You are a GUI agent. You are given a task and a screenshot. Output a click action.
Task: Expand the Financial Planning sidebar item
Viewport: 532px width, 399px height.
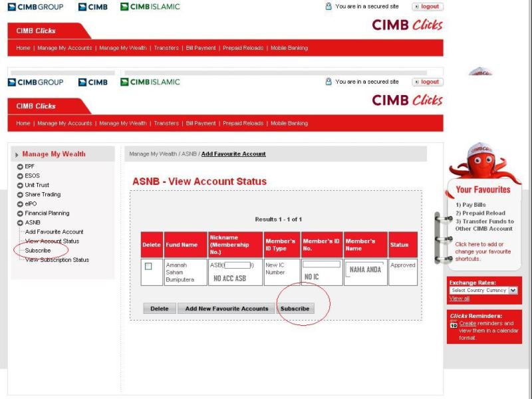pos(20,213)
